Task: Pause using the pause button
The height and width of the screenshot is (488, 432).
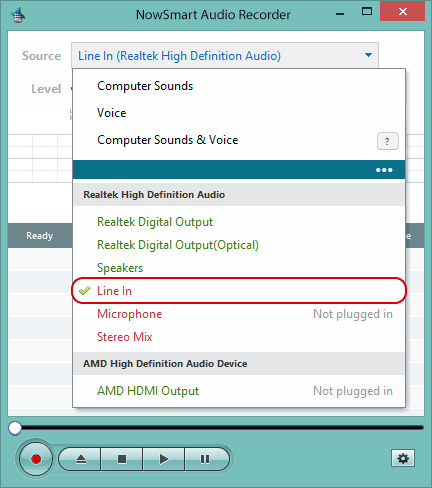Action: 206,459
